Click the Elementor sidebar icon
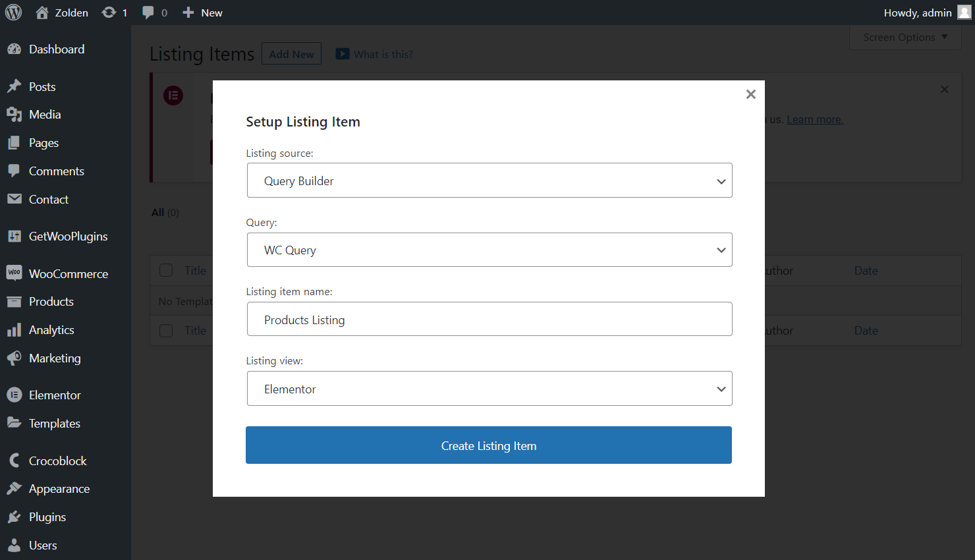Image resolution: width=975 pixels, height=560 pixels. point(14,395)
